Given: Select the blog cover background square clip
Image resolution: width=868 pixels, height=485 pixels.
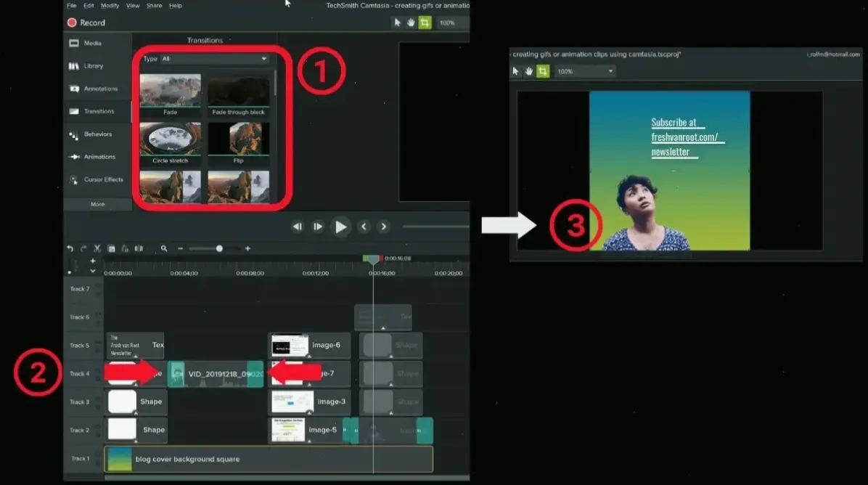Looking at the screenshot, I should [x=269, y=459].
